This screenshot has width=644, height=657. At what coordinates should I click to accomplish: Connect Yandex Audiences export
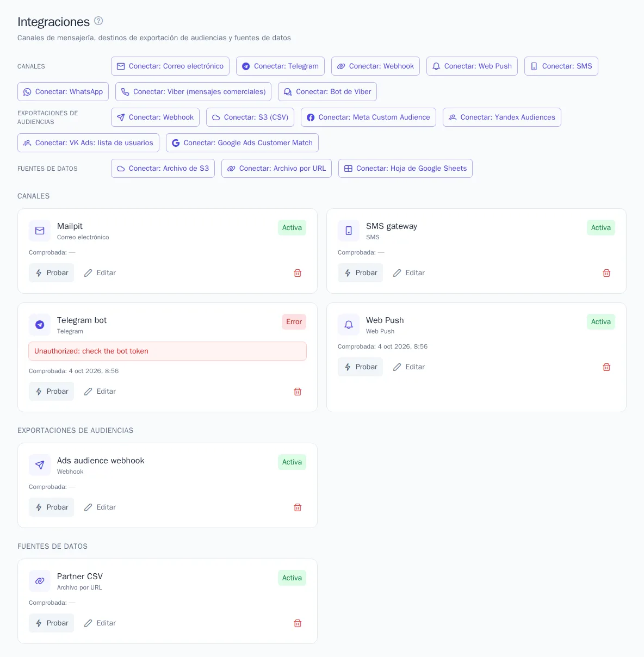point(502,117)
